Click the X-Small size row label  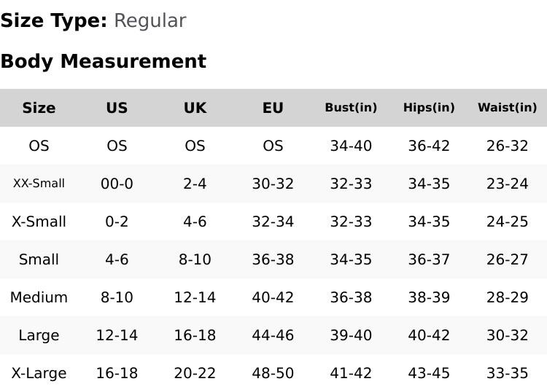coord(39,222)
